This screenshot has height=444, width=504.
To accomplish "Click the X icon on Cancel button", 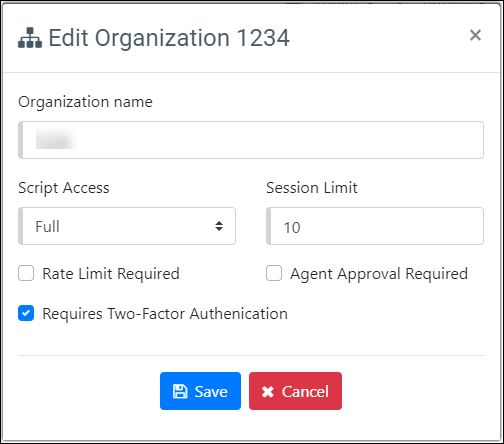I will coord(268,392).
